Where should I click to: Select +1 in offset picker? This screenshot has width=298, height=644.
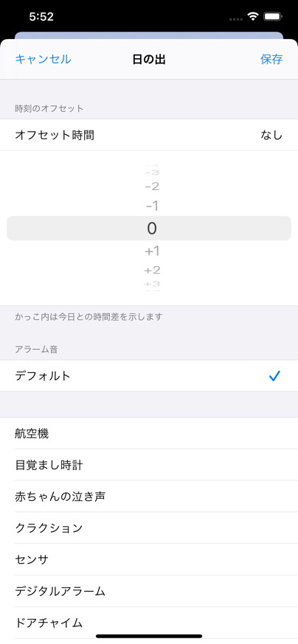(x=152, y=251)
